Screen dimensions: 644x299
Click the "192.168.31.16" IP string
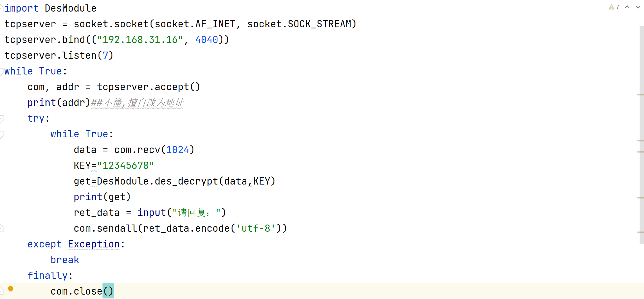pos(140,40)
